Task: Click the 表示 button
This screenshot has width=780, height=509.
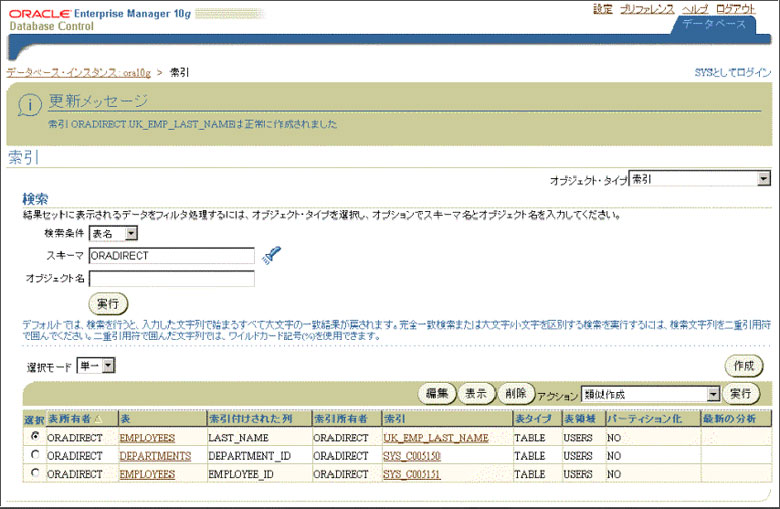Action: (x=476, y=394)
